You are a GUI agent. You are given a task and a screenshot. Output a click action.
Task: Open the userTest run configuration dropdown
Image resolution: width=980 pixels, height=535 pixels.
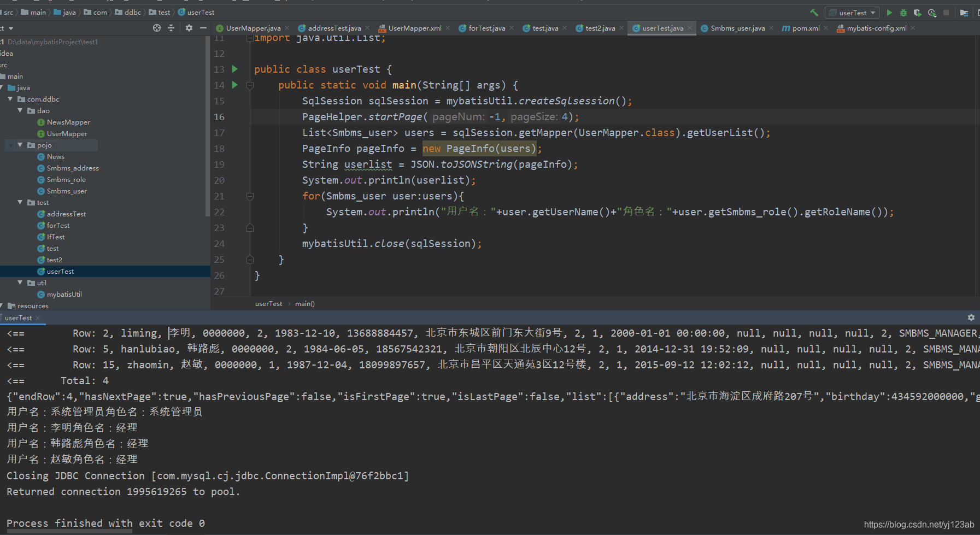pos(852,13)
